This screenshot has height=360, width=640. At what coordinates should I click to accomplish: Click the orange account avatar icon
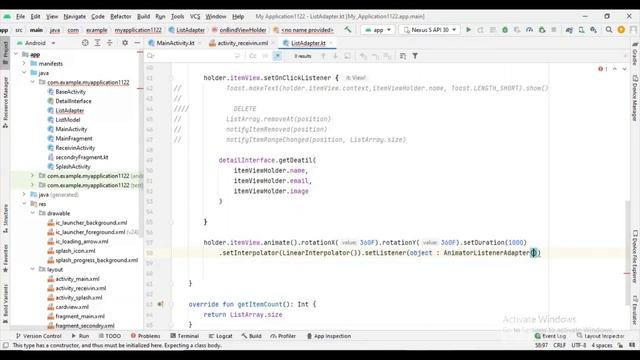pyautogui.click(x=621, y=30)
